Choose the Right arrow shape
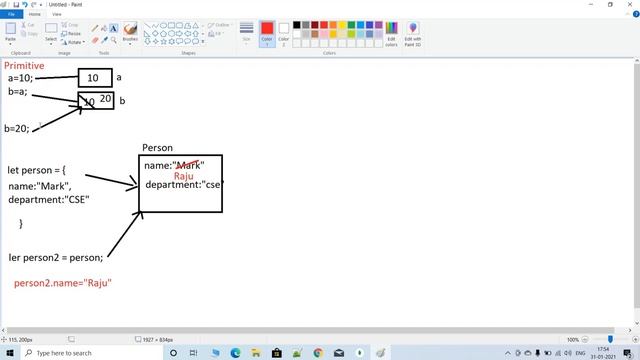 179,33
